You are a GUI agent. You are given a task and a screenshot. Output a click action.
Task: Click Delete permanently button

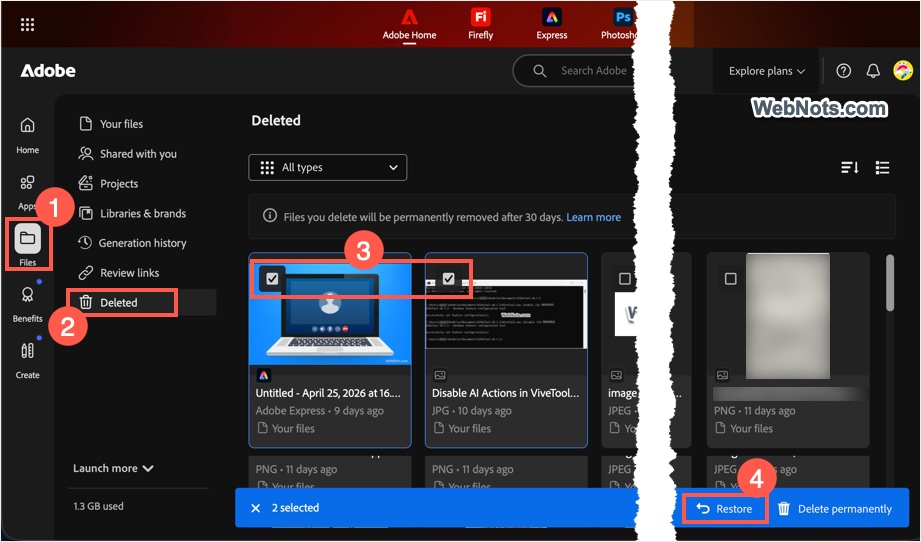(835, 509)
